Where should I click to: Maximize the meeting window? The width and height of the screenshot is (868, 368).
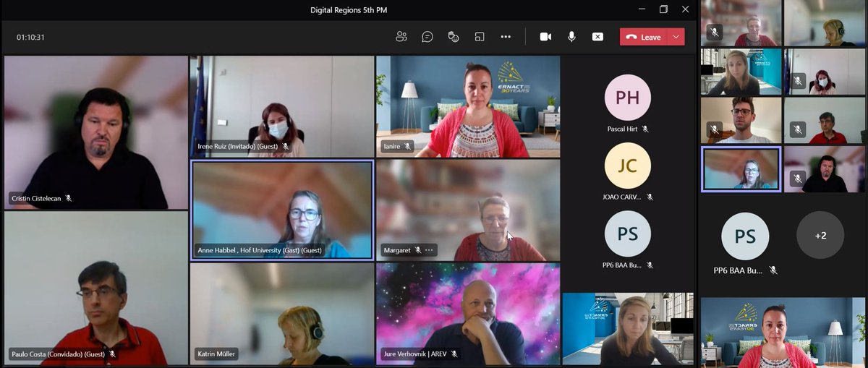(x=663, y=9)
